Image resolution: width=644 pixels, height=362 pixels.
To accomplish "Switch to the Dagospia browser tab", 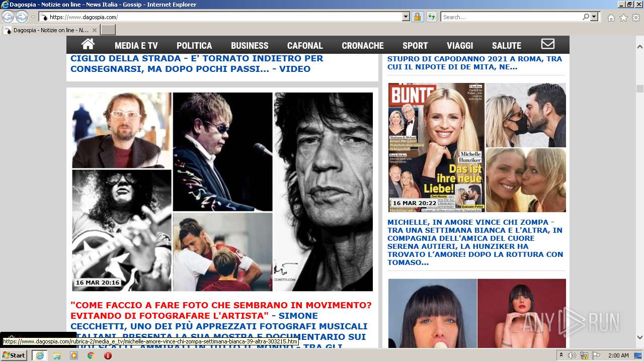I will click(x=50, y=30).
